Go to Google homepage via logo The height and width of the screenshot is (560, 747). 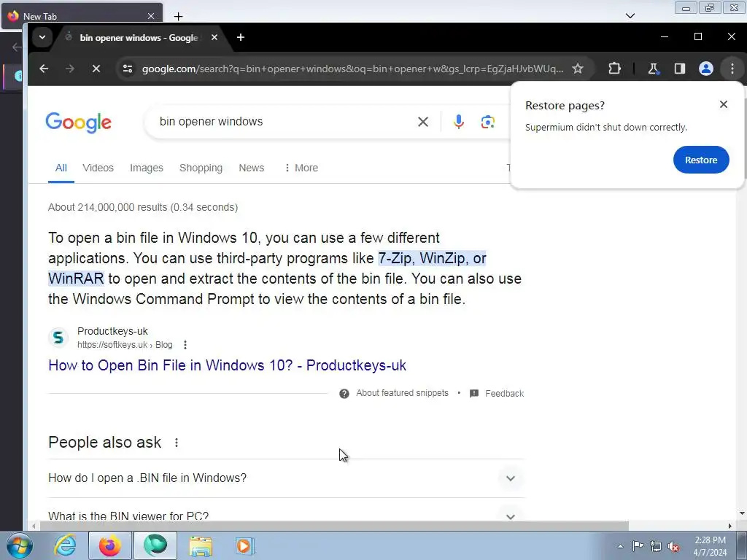[x=79, y=122]
